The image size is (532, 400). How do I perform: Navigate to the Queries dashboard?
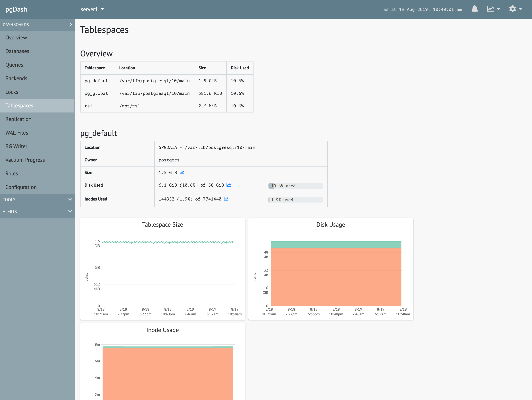(x=14, y=65)
